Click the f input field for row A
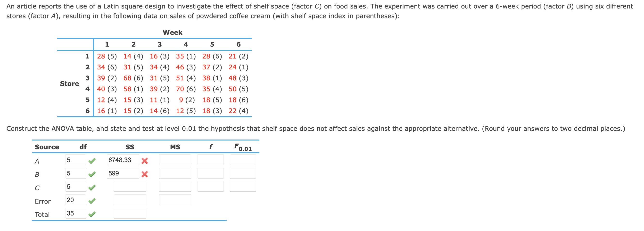This screenshot has height=231, width=644. [x=210, y=159]
